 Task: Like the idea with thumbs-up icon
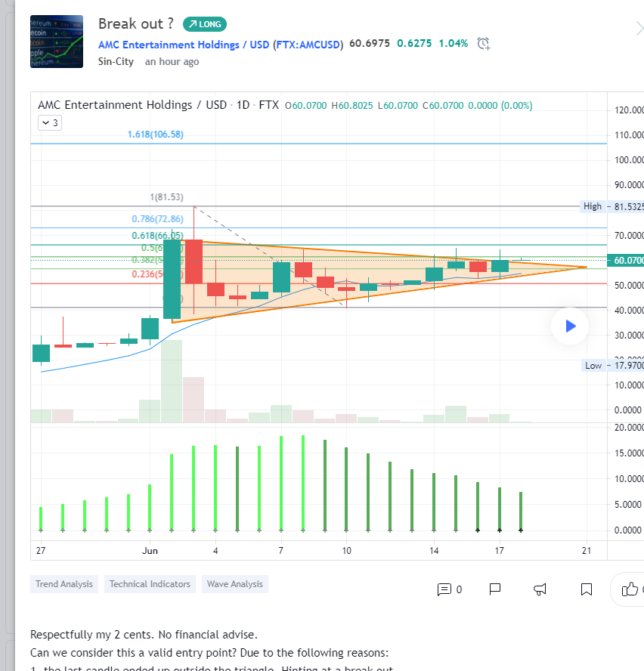(x=630, y=589)
